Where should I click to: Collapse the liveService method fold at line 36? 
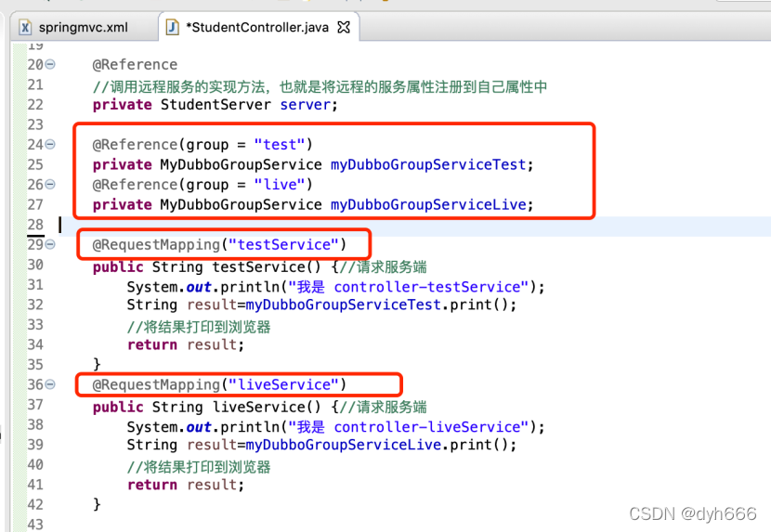click(x=50, y=384)
